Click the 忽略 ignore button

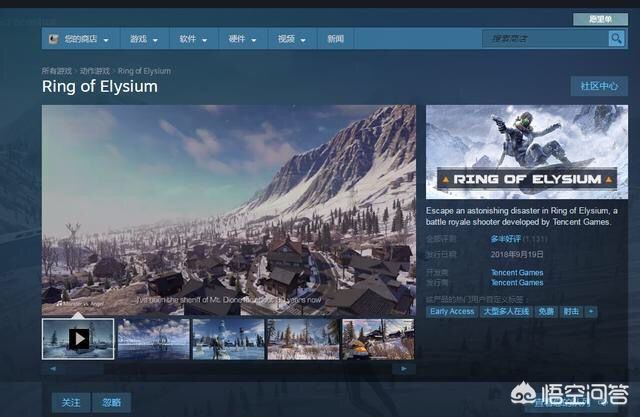click(x=111, y=403)
